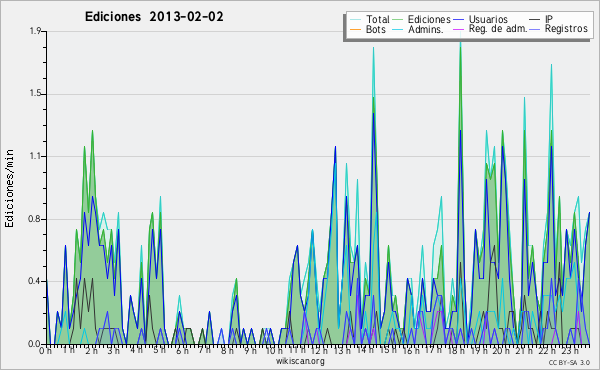Viewport: 600px width, 370px height.
Task: Select the 'Usuarios' legend entry
Action: (488, 19)
